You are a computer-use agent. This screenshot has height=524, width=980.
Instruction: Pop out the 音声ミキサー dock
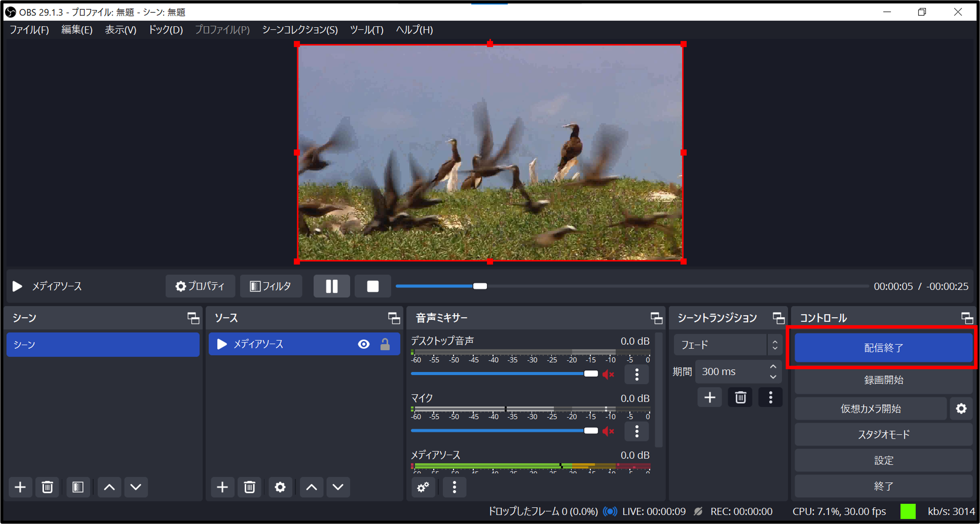(x=656, y=318)
